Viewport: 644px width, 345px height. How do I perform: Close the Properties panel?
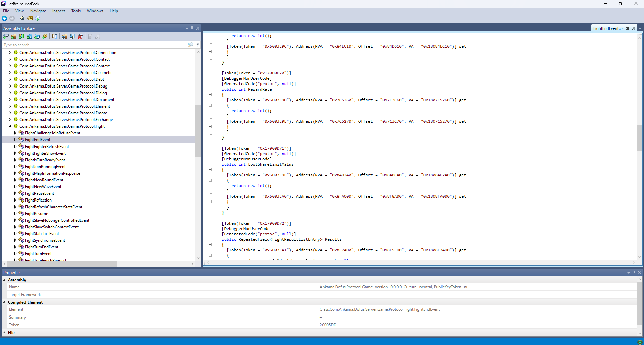[639, 272]
